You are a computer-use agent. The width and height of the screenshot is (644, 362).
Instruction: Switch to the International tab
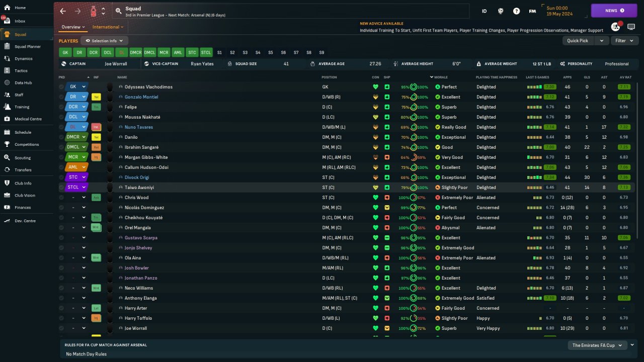[x=106, y=27]
